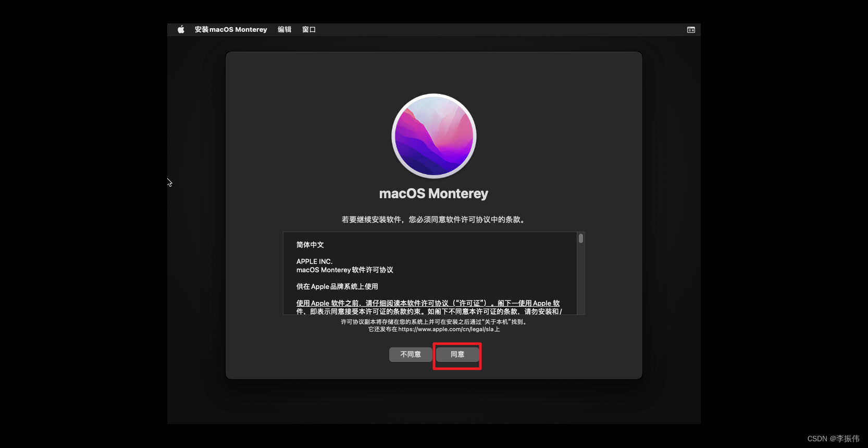This screenshot has height=448, width=868.
Task: Click the 许可协议副本将存储 note line
Action: (434, 322)
